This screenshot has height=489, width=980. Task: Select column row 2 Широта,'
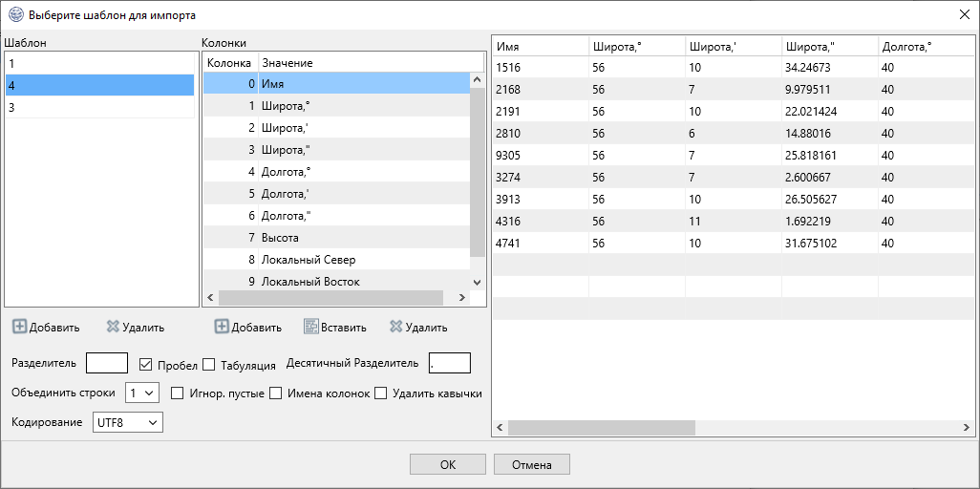[337, 128]
